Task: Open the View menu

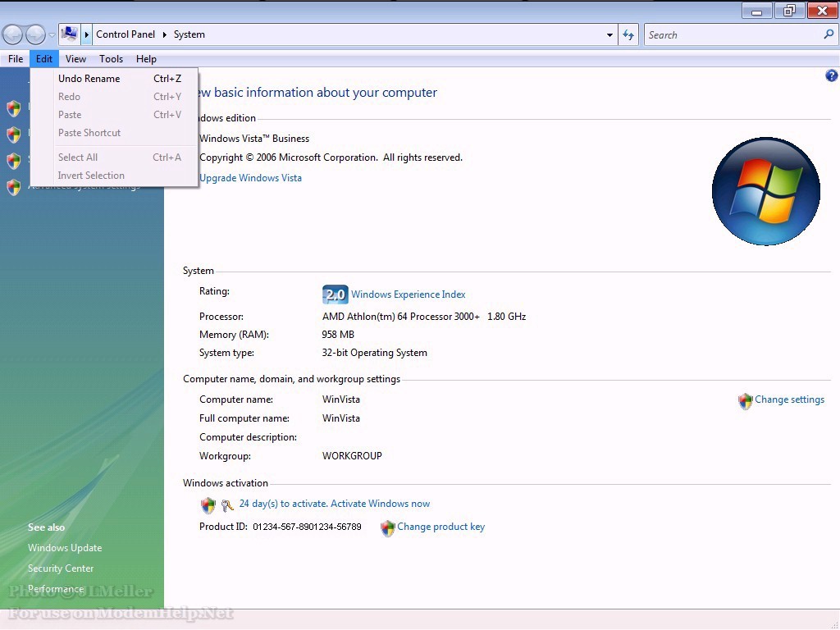Action: (x=75, y=59)
